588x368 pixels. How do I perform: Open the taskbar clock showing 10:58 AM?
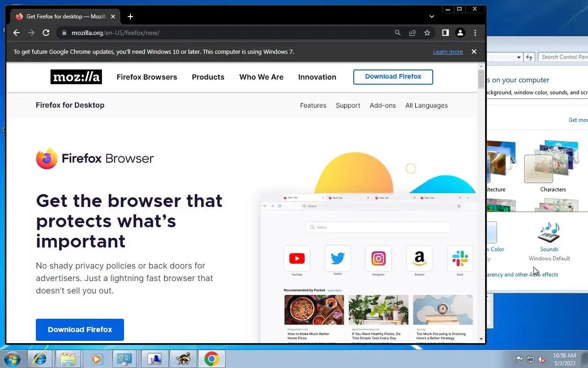[565, 359]
